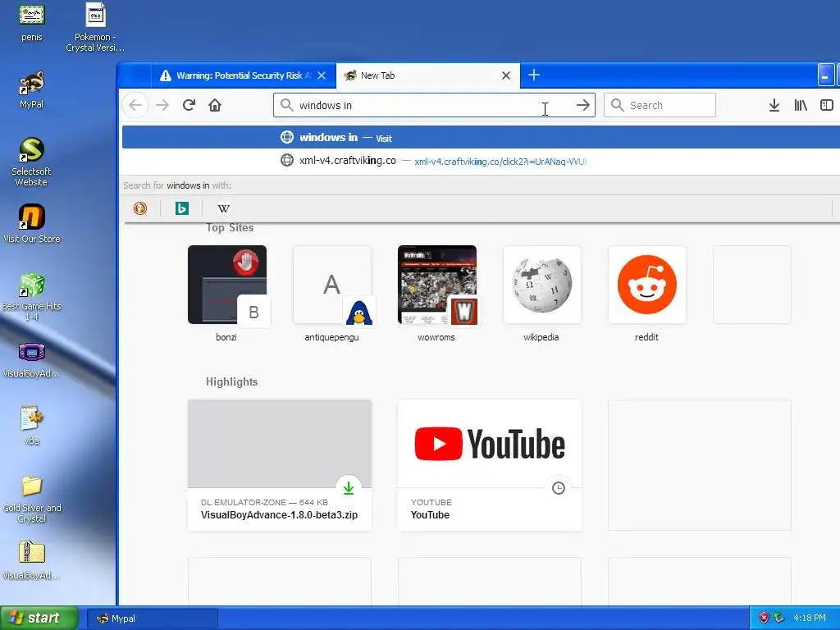Select the Pokemon - Crystal Version desktop file
The height and width of the screenshot is (630, 840).
point(95,28)
